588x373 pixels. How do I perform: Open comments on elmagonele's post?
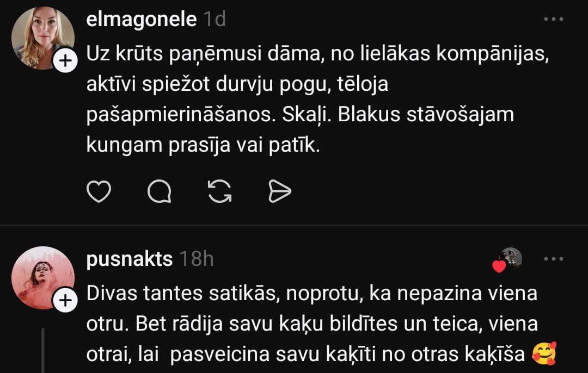[160, 191]
